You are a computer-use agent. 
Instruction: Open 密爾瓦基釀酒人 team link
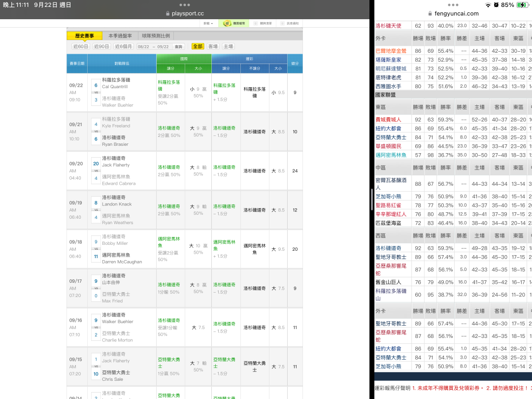tap(391, 184)
